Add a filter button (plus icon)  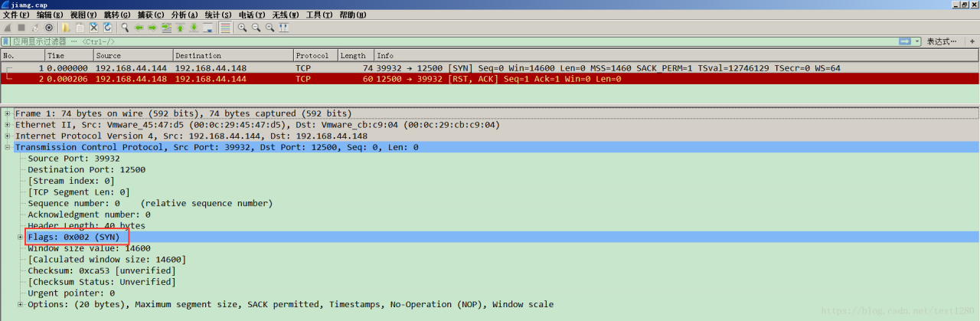[972, 41]
